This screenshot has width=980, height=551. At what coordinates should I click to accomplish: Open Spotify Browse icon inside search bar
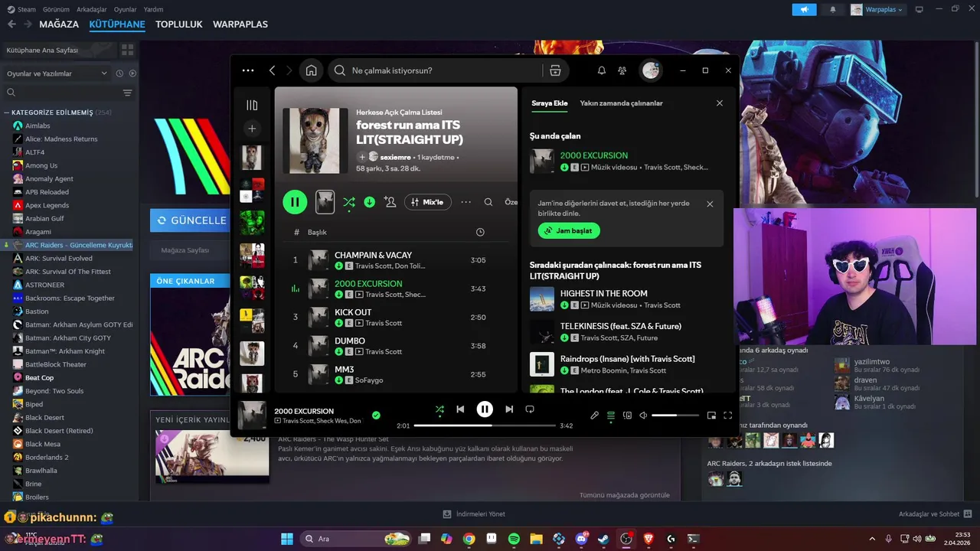(x=555, y=70)
